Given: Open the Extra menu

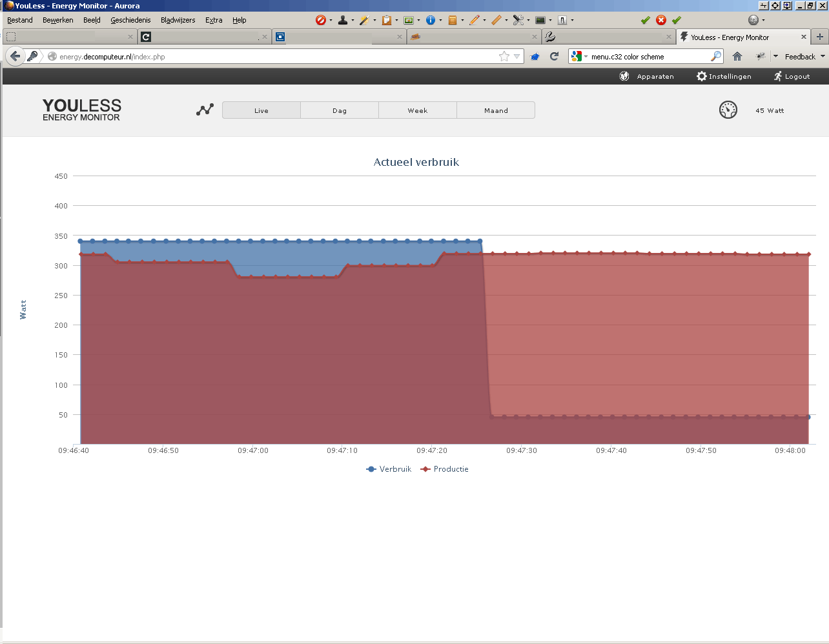Looking at the screenshot, I should pos(214,20).
